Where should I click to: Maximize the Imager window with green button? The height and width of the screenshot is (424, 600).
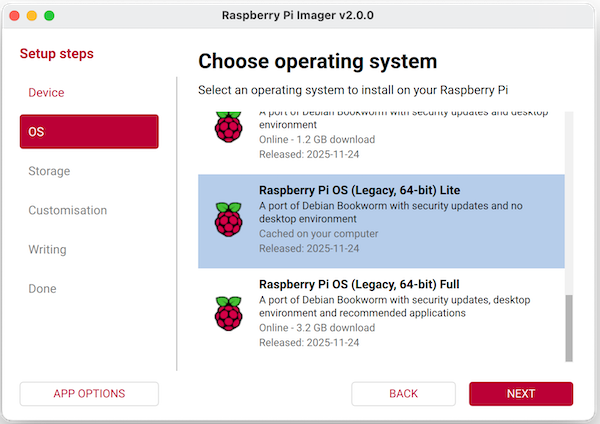49,16
